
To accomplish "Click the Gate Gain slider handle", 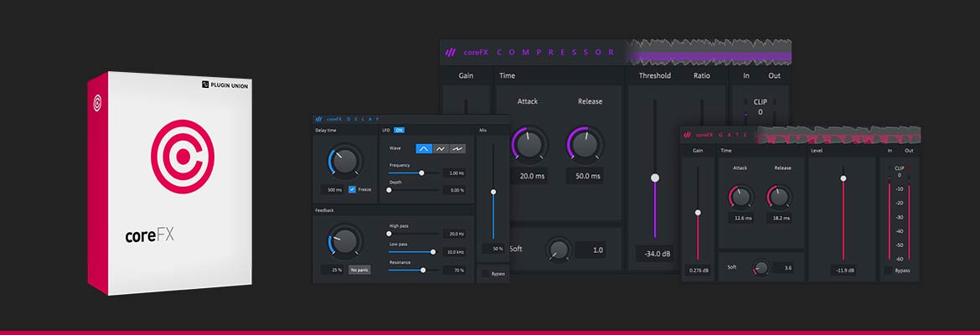I will click(698, 213).
